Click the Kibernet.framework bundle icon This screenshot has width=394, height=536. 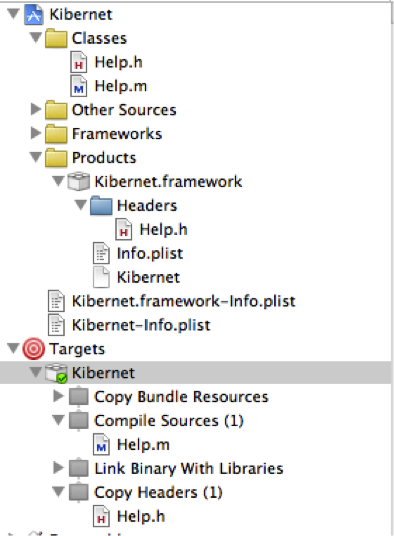79,182
